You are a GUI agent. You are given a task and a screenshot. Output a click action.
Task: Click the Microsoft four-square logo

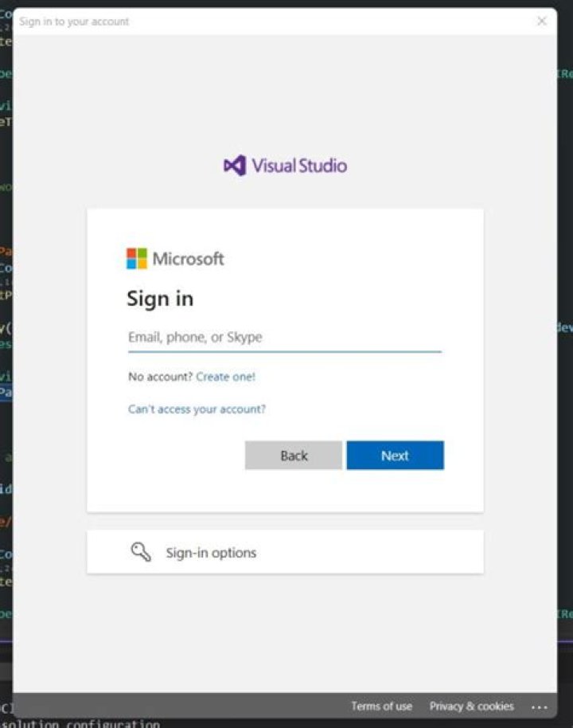[x=136, y=258]
